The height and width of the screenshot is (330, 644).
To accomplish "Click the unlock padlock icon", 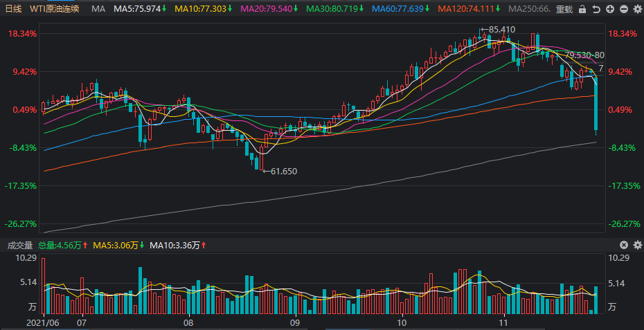I will pyautogui.click(x=582, y=9).
